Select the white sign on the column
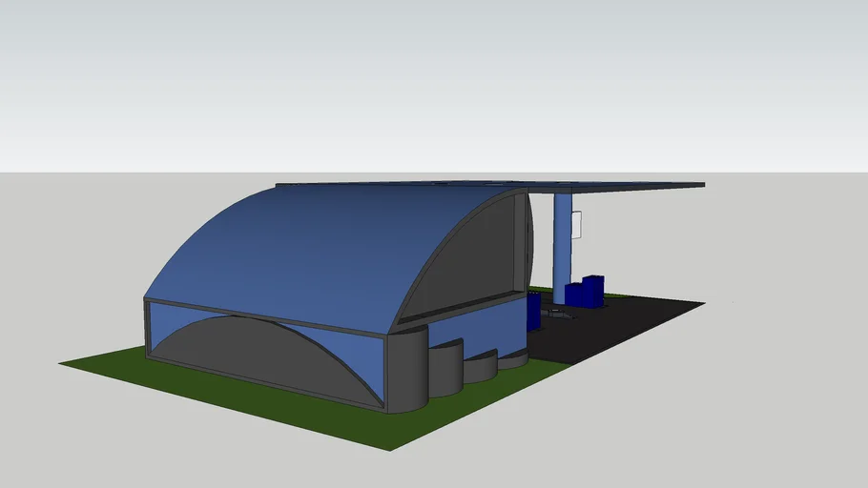 (577, 225)
